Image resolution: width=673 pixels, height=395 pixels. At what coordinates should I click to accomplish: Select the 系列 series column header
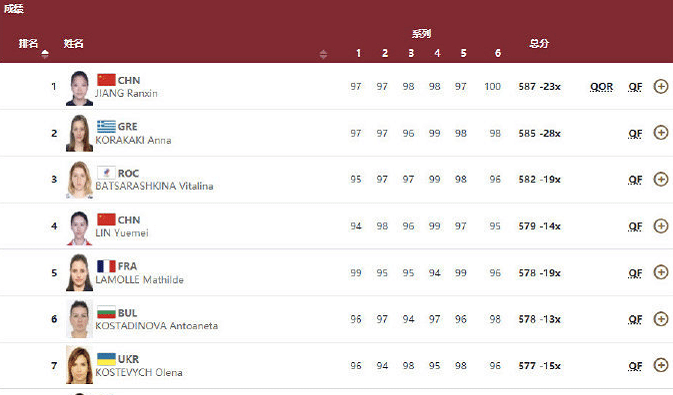point(421,33)
